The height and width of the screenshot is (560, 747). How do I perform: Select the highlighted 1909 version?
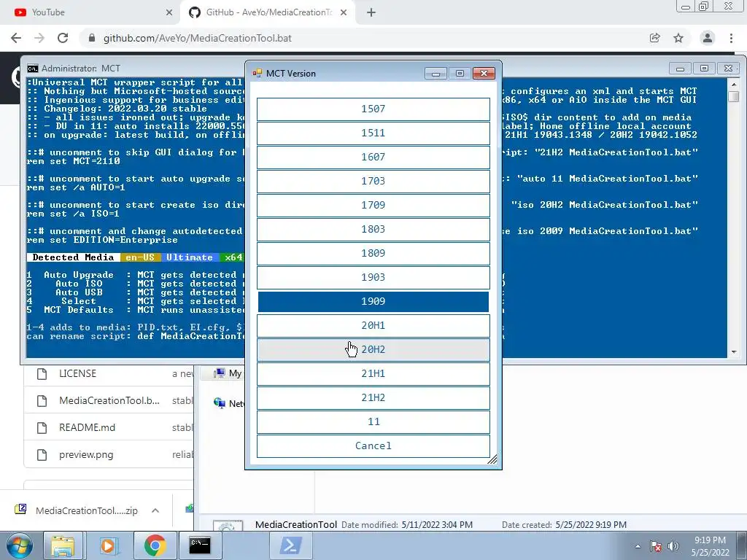click(x=373, y=301)
